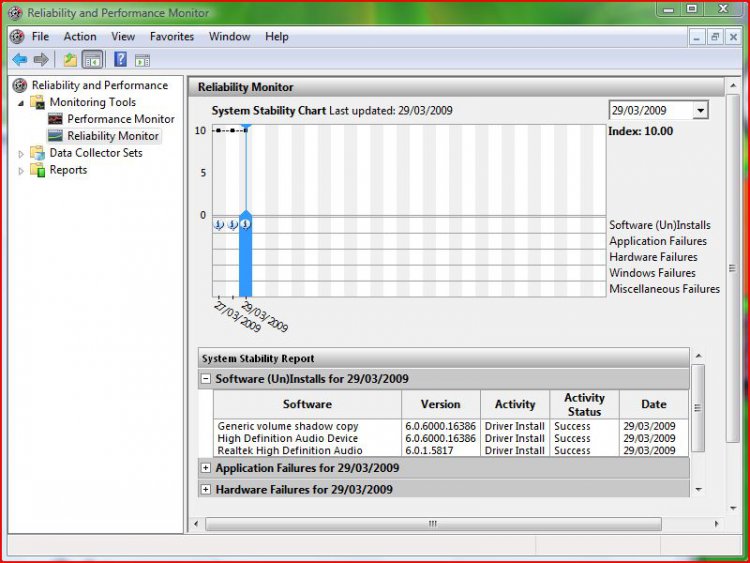Image resolution: width=750 pixels, height=563 pixels.
Task: Click the horizontal scroll left arrow
Action: coord(196,524)
